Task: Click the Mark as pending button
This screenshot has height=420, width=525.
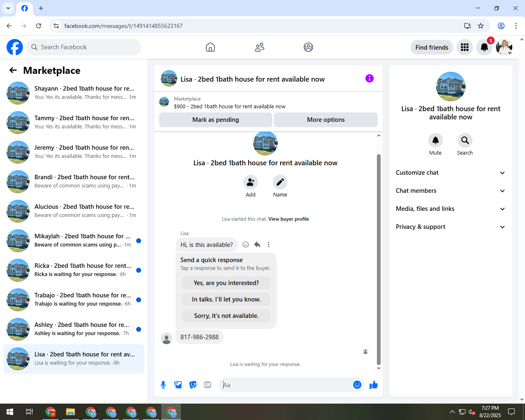Action: click(216, 120)
